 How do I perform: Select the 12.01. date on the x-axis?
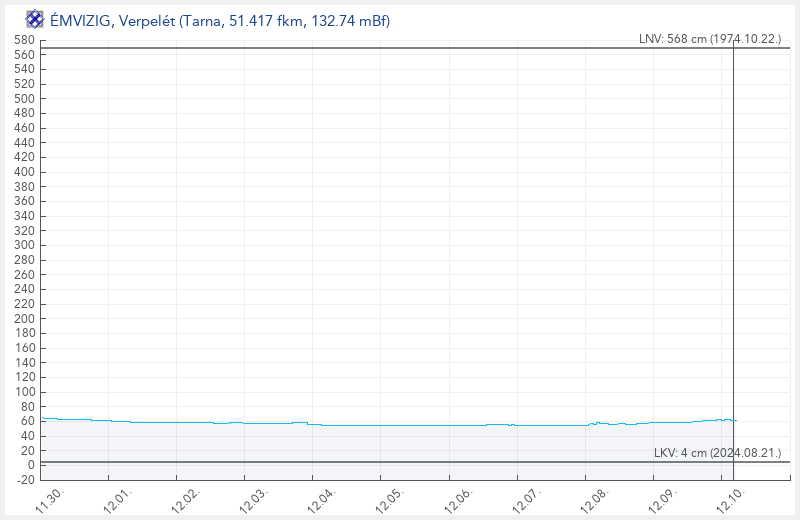[x=119, y=499]
